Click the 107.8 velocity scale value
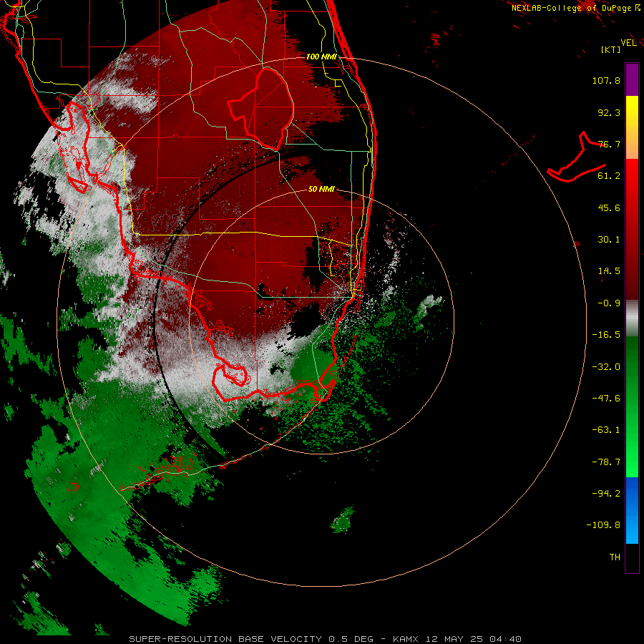 [606, 80]
